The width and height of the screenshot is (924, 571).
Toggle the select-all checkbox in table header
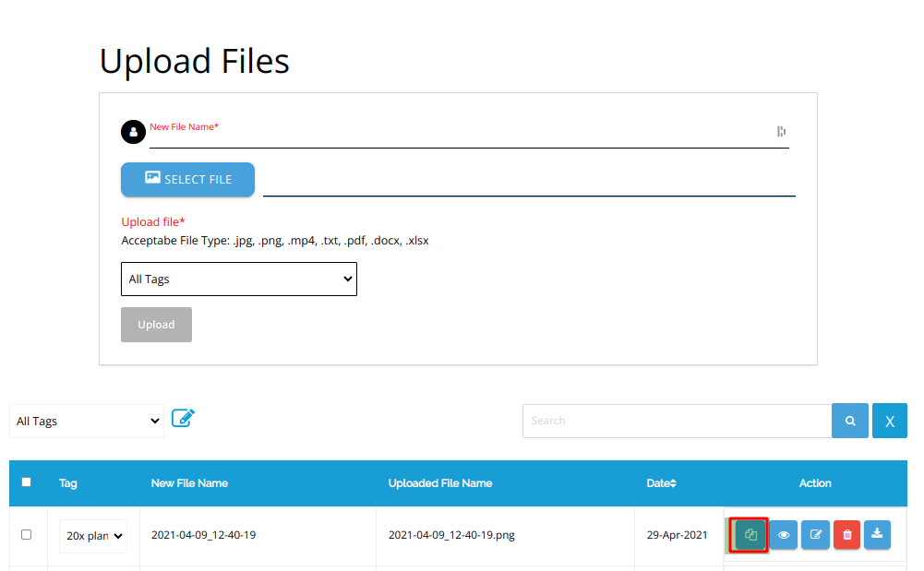pos(26,482)
